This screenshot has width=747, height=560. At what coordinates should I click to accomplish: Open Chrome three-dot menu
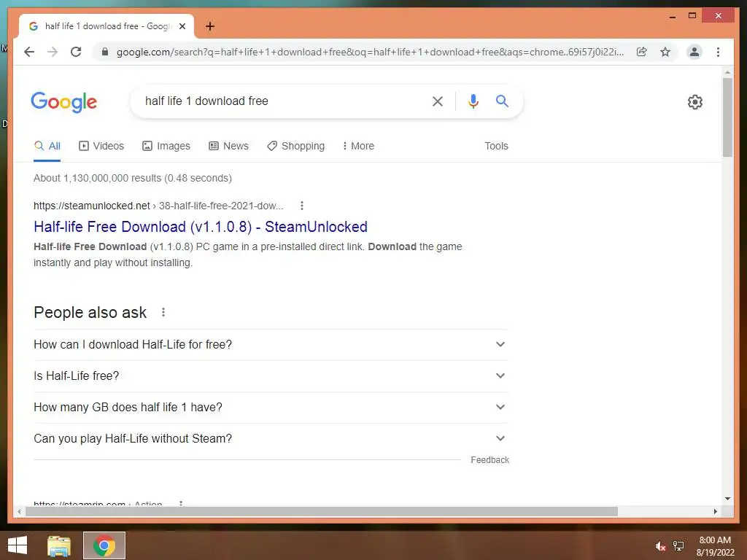[718, 52]
